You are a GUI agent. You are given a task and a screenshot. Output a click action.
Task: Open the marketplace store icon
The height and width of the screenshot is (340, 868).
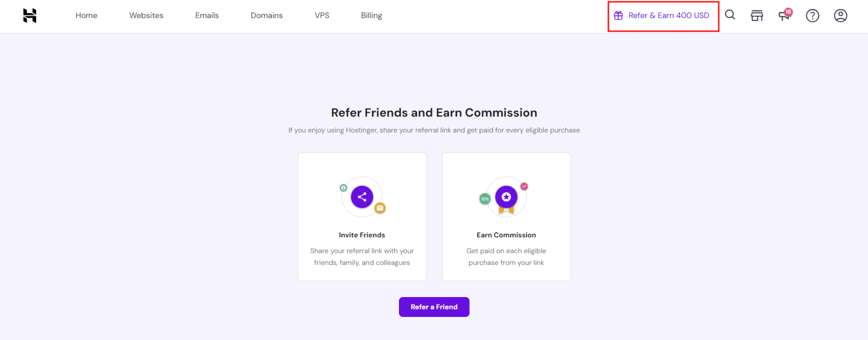click(x=757, y=16)
